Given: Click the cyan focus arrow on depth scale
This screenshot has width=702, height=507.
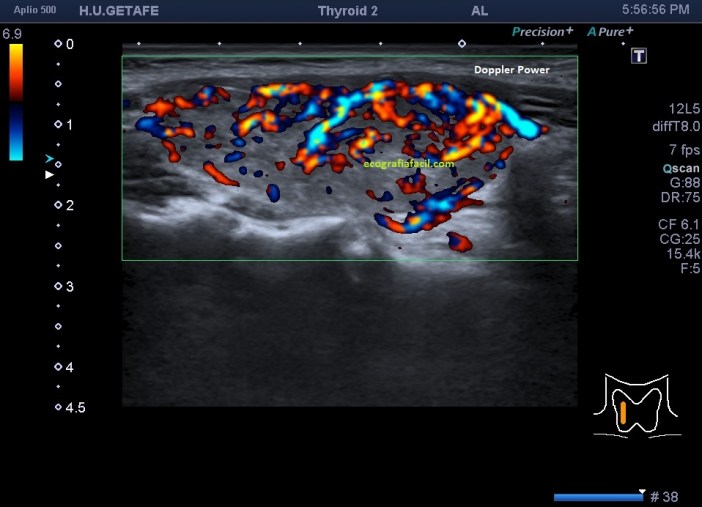Looking at the screenshot, I should pos(49,159).
